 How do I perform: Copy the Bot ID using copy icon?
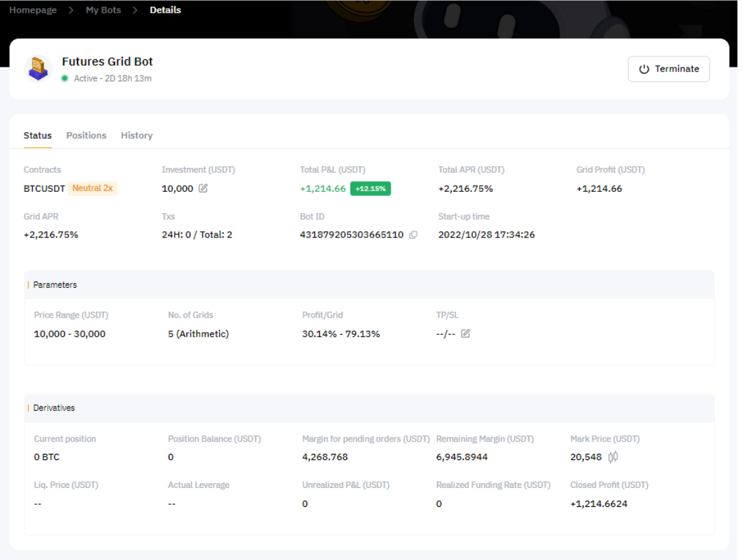point(413,235)
